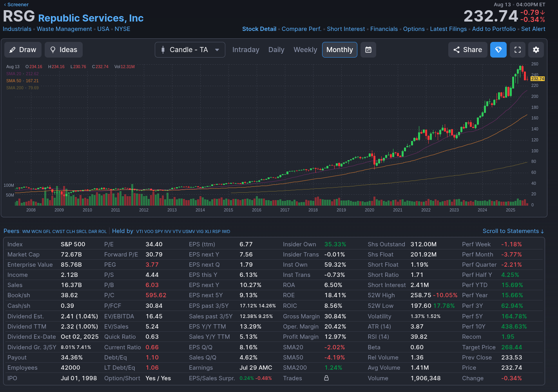Click the Trades lock icon
The image size is (558, 392).
pyautogui.click(x=326, y=378)
